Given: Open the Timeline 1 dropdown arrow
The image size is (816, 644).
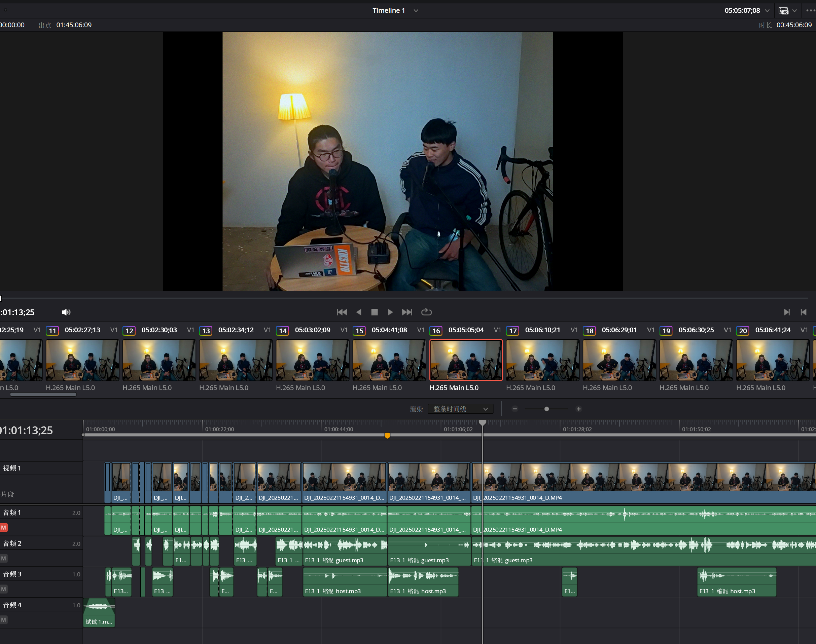Looking at the screenshot, I should coord(416,10).
